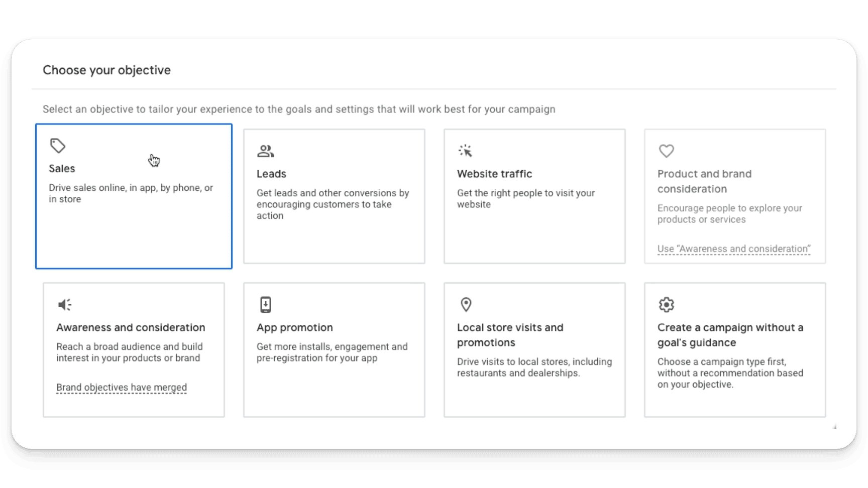Image resolution: width=868 pixels, height=488 pixels.
Task: Choose Create a campaign without a goal's guidance
Action: click(730, 335)
